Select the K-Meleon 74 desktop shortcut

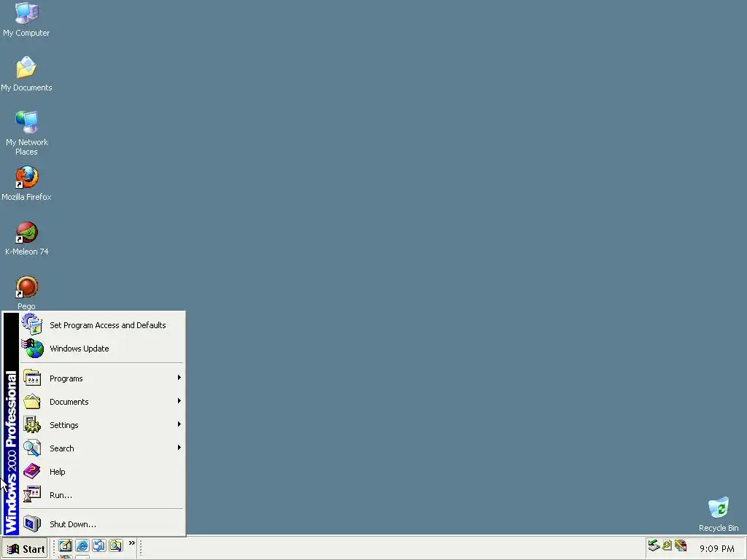point(26,238)
